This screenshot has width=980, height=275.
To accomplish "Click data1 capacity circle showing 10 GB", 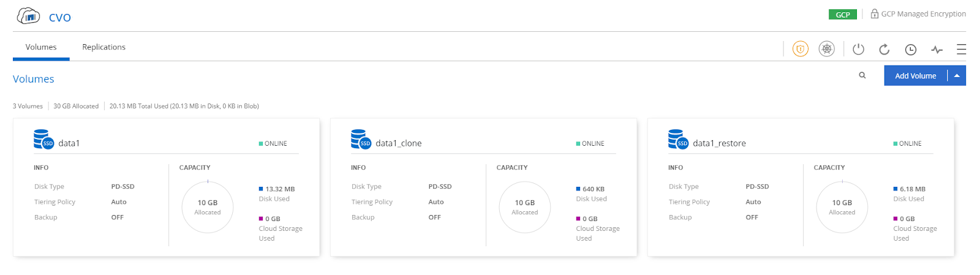I will (208, 207).
